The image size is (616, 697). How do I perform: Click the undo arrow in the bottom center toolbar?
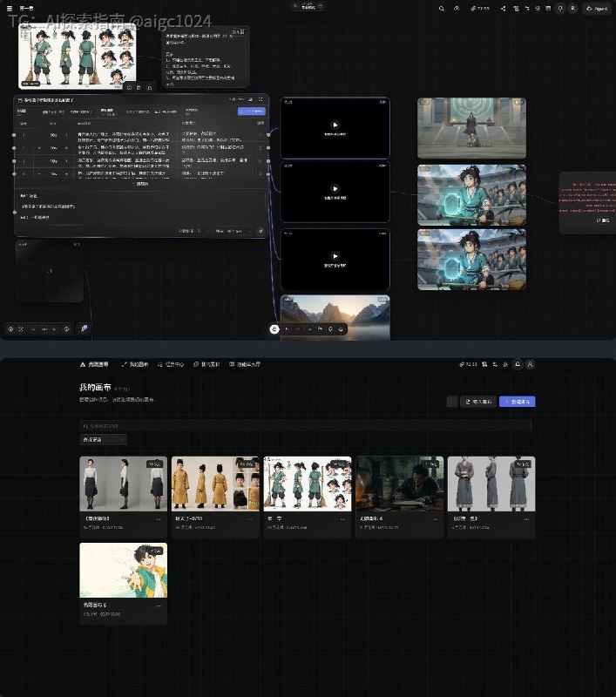pyautogui.click(x=288, y=329)
